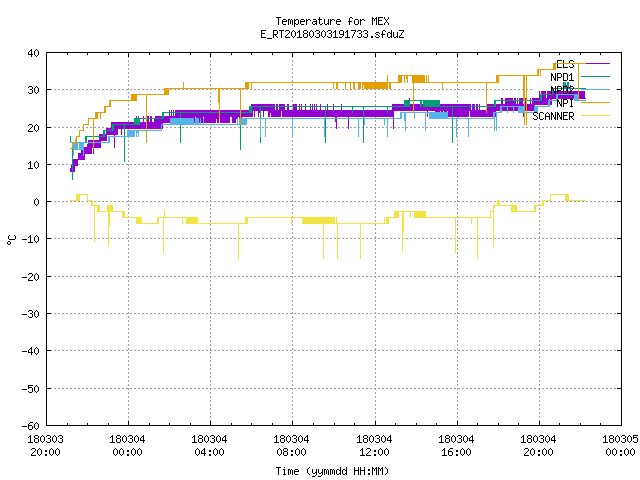This screenshot has width=640, height=480.
Task: Click the file name 'E_RT20180303191733.sfduZ'
Action: click(332, 34)
